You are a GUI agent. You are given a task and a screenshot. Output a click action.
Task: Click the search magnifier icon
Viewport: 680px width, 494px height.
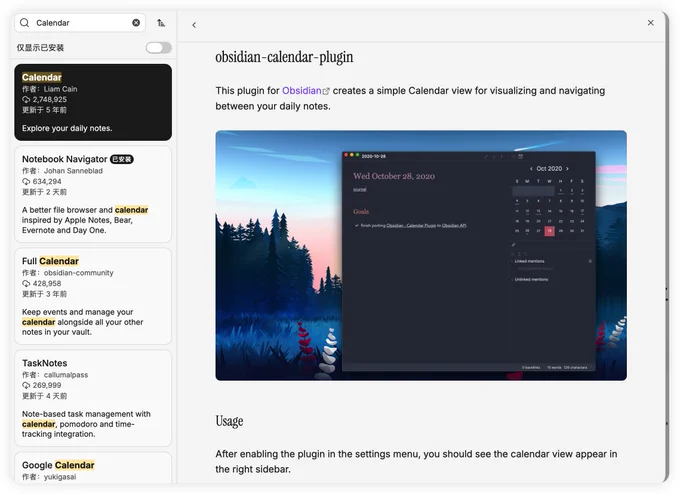[25, 23]
